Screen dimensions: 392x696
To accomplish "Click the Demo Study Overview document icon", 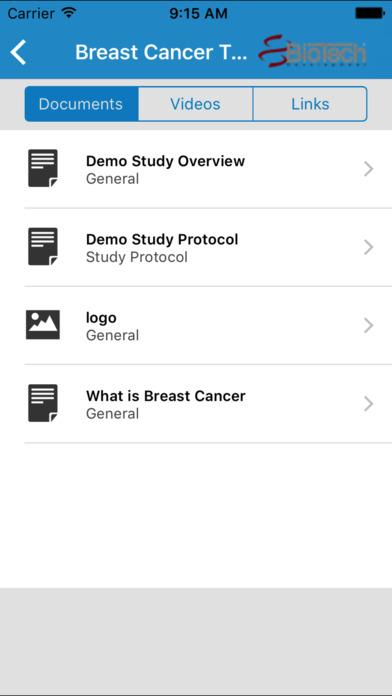I will coord(43,168).
